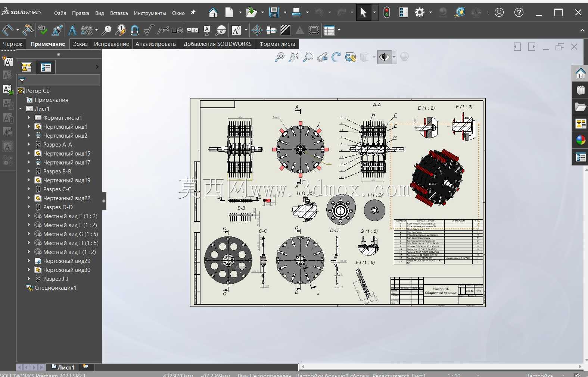Expand Местный вид E (1 : 2) node
Screen dimensions: 588x377
pos(29,216)
